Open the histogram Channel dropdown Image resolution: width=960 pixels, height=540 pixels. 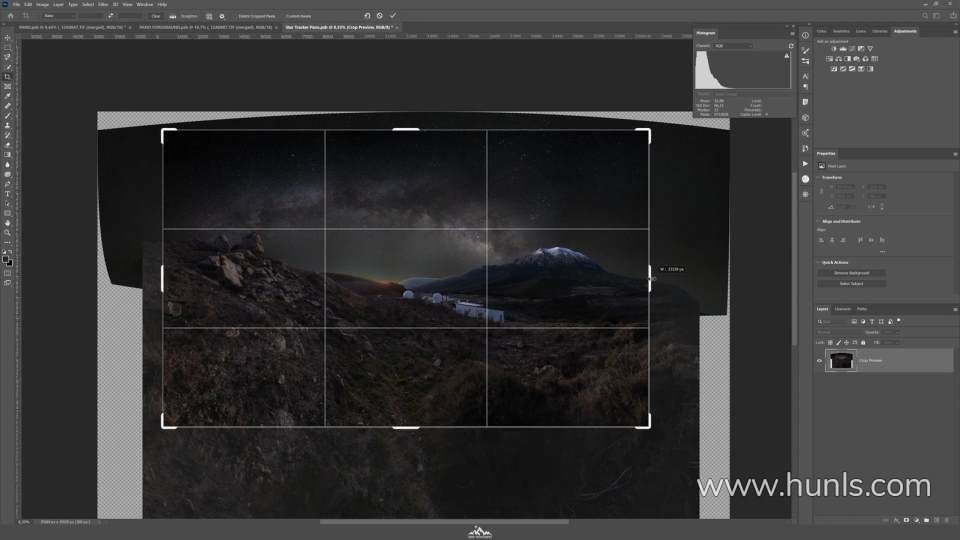point(733,46)
